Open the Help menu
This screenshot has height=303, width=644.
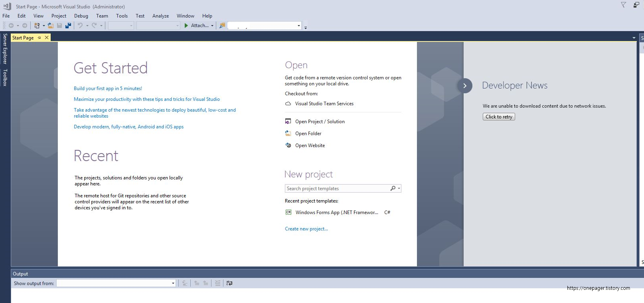[x=207, y=16]
